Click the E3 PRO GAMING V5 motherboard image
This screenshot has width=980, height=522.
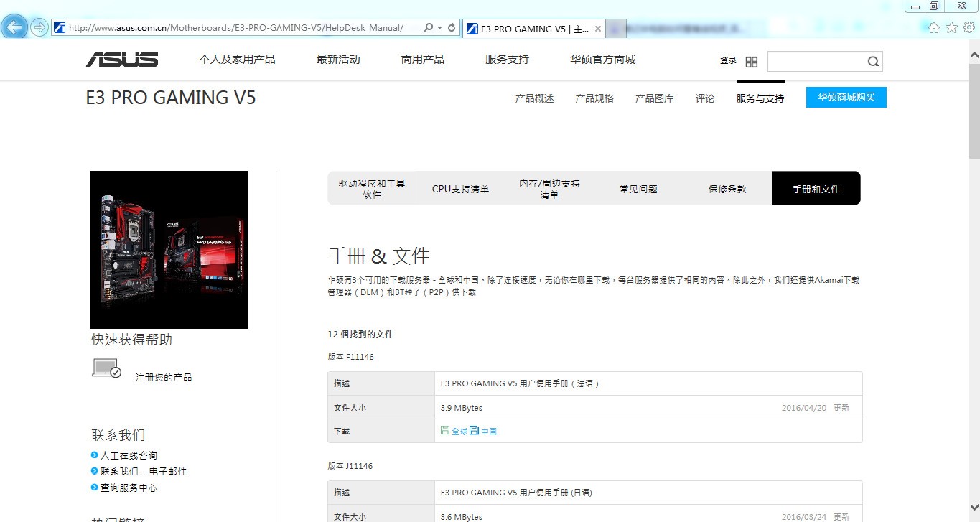169,250
